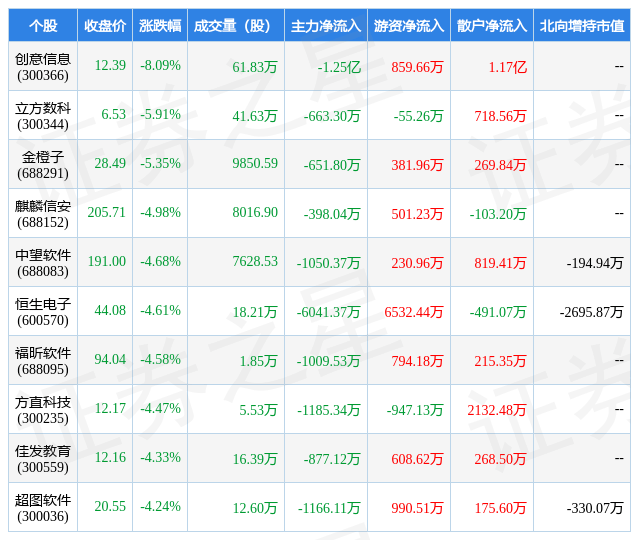The image size is (631, 540).
Task: Click change value -4.98%
Action: tap(160, 212)
